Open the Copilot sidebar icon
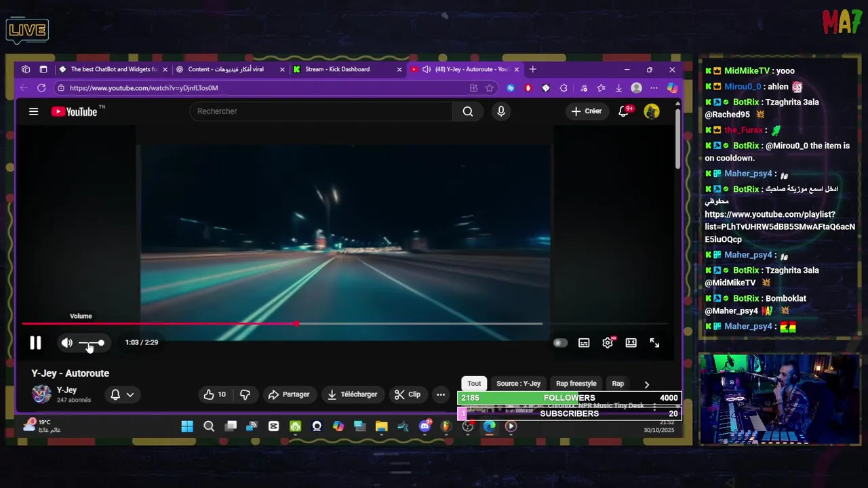Viewport: 868px width, 488px height. coord(672,88)
